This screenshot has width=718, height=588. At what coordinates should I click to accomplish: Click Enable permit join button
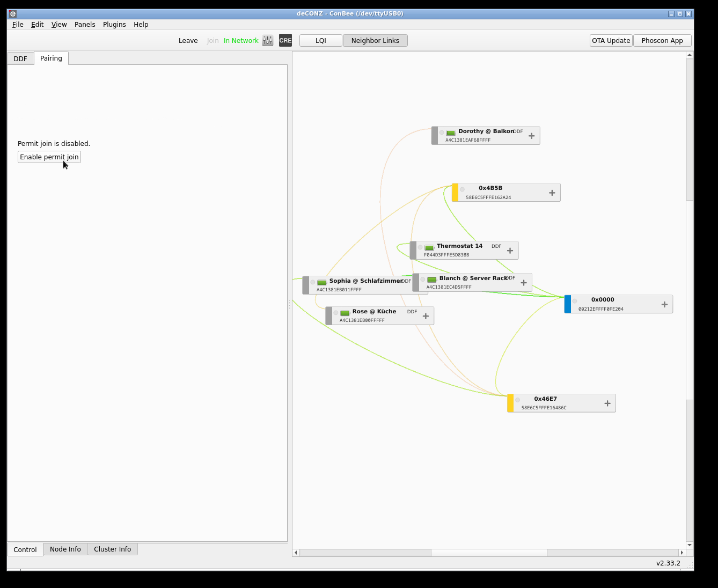click(x=49, y=157)
